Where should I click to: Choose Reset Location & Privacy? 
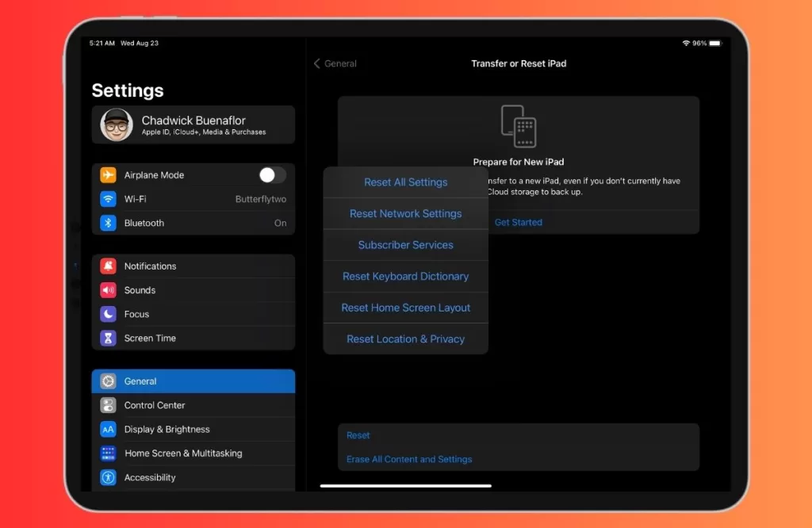point(405,339)
